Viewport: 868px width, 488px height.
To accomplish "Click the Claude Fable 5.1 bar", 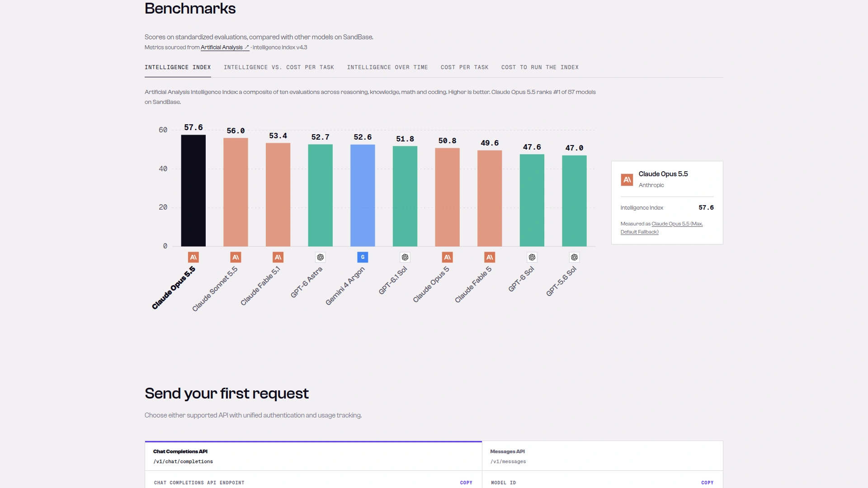I will coord(278,195).
